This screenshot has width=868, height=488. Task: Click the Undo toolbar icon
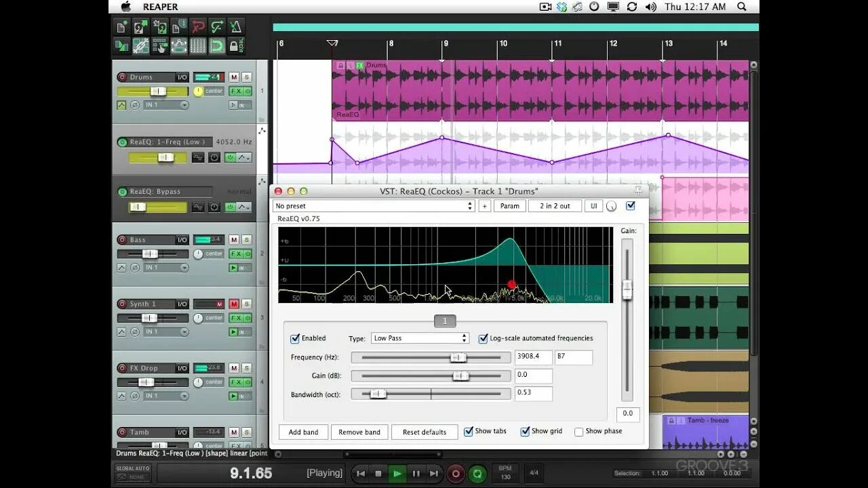tap(198, 27)
